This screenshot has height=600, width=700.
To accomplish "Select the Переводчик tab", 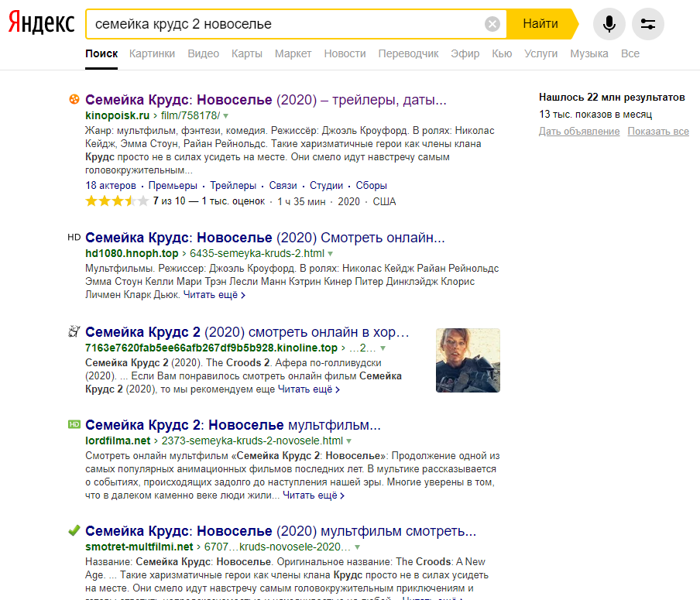I will (x=409, y=53).
